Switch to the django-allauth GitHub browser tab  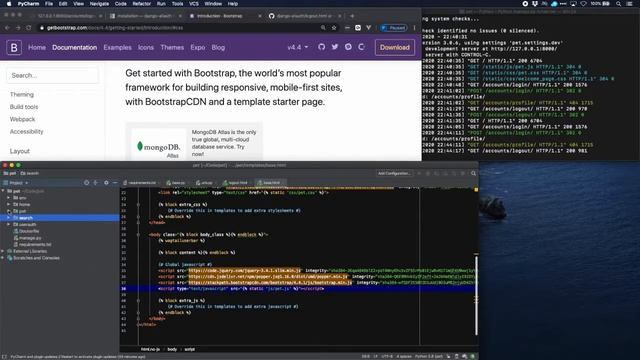coord(304,16)
